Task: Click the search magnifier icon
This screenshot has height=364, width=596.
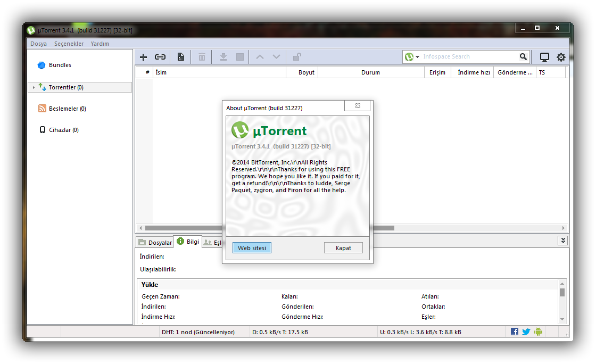Action: point(523,56)
